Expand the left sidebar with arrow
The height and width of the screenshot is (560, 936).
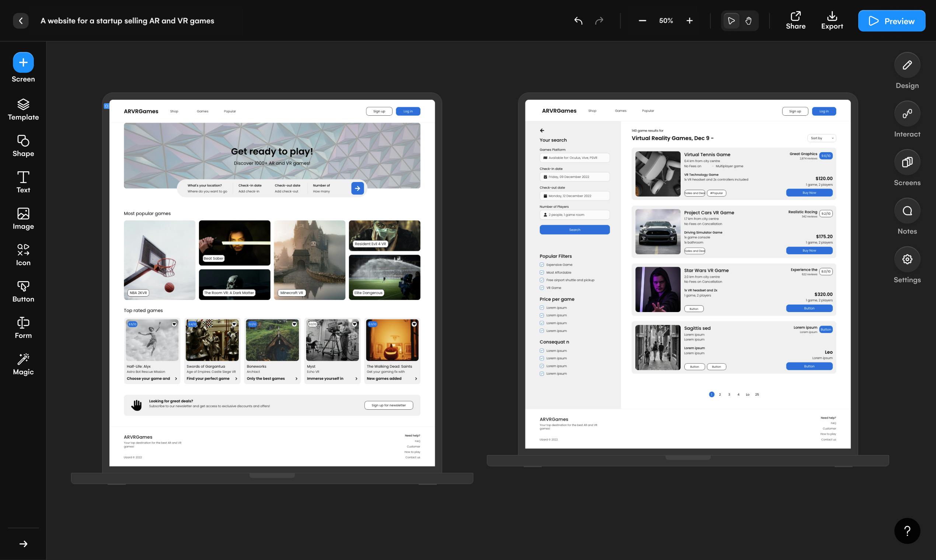pyautogui.click(x=24, y=544)
